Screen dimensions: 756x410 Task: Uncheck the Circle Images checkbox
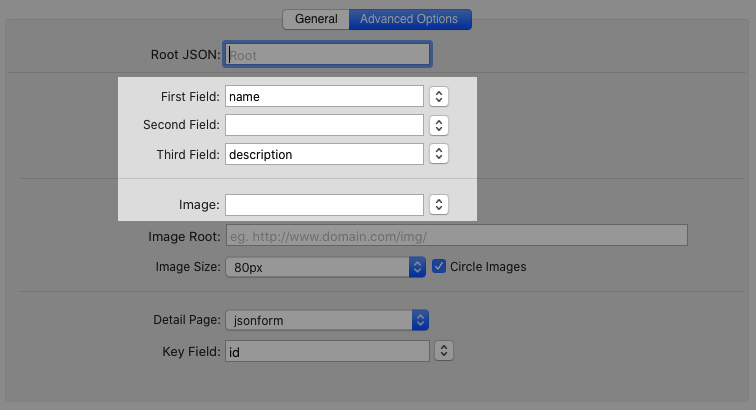(x=439, y=267)
